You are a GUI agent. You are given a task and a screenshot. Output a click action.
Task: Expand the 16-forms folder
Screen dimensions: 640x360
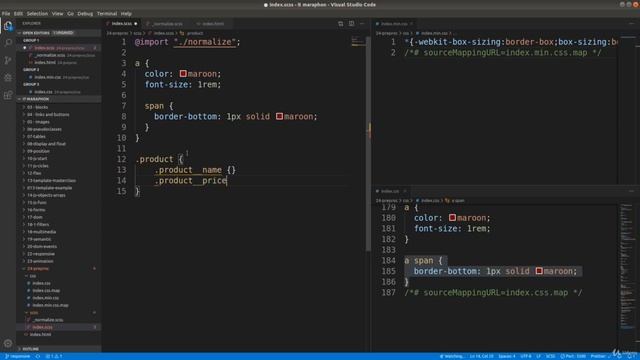(x=59, y=210)
